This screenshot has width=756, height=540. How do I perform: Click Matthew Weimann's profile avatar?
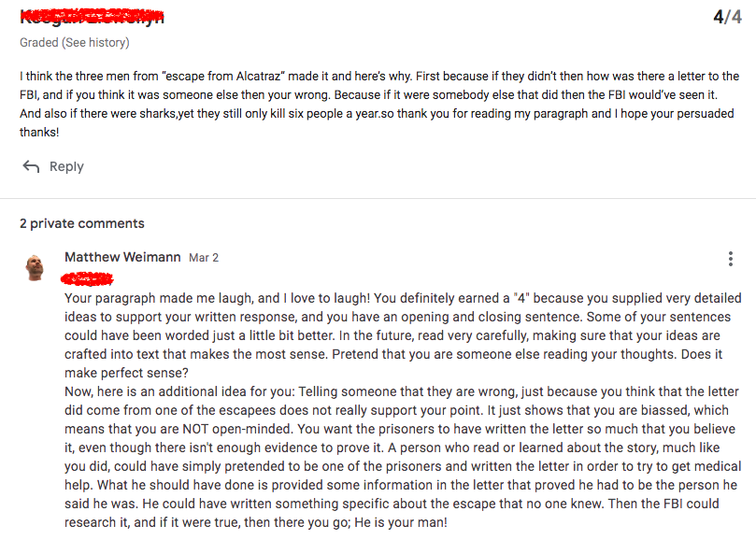coord(36,267)
